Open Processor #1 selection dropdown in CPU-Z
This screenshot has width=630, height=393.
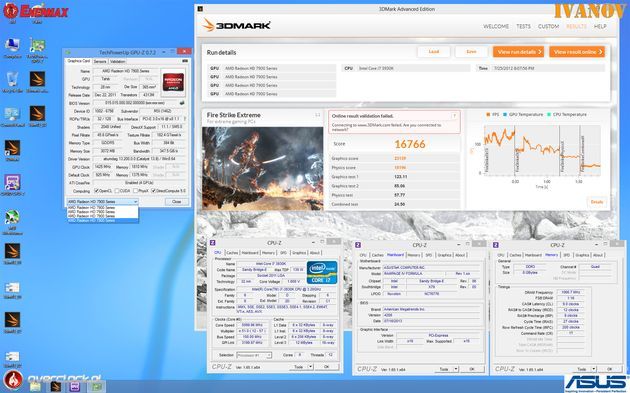[x=254, y=355]
